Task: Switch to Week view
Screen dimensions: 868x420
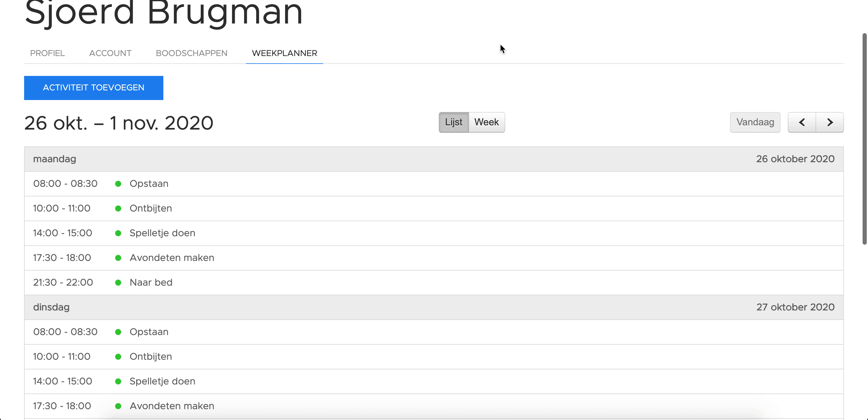Action: point(486,122)
